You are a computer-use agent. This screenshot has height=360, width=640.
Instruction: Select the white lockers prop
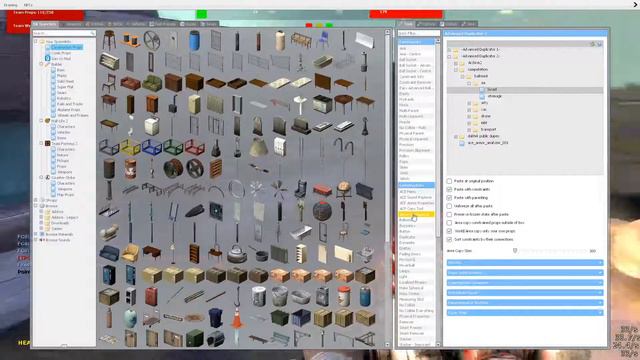click(280, 147)
